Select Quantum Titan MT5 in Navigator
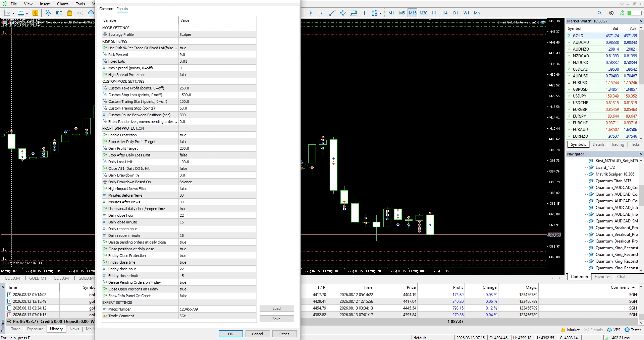This screenshot has width=644, height=340. coord(613,181)
